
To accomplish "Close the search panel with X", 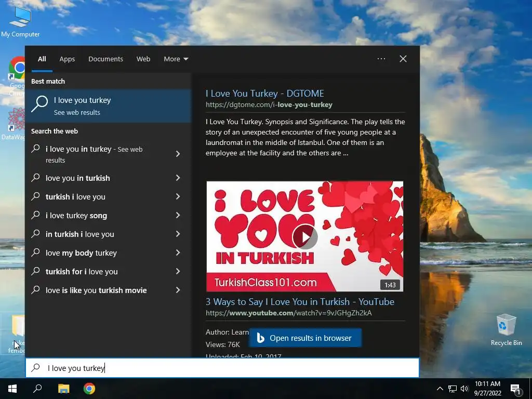I will click(403, 59).
